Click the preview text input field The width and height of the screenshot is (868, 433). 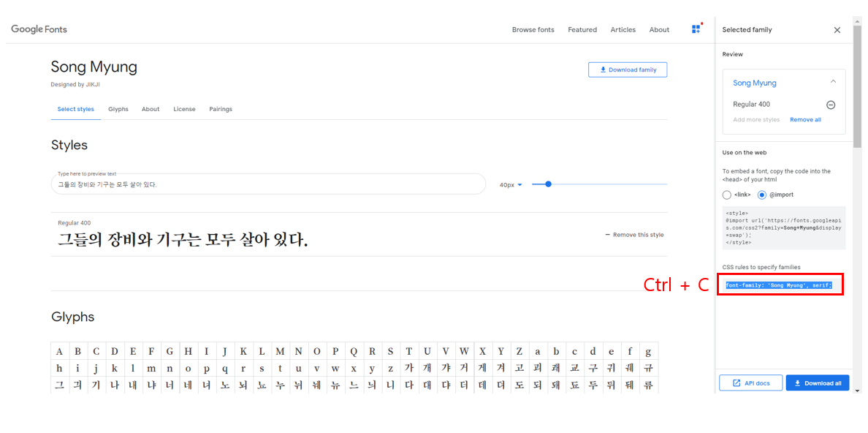[268, 184]
